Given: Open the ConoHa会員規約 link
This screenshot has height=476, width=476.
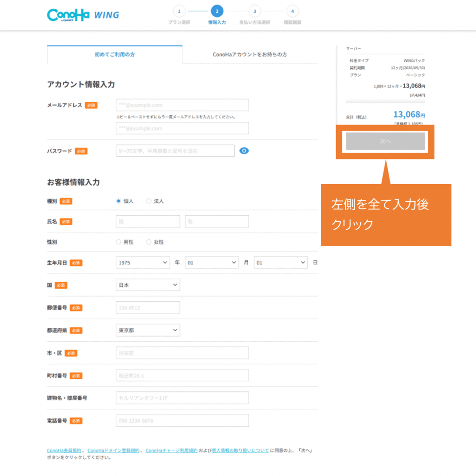Looking at the screenshot, I should click(x=65, y=450).
